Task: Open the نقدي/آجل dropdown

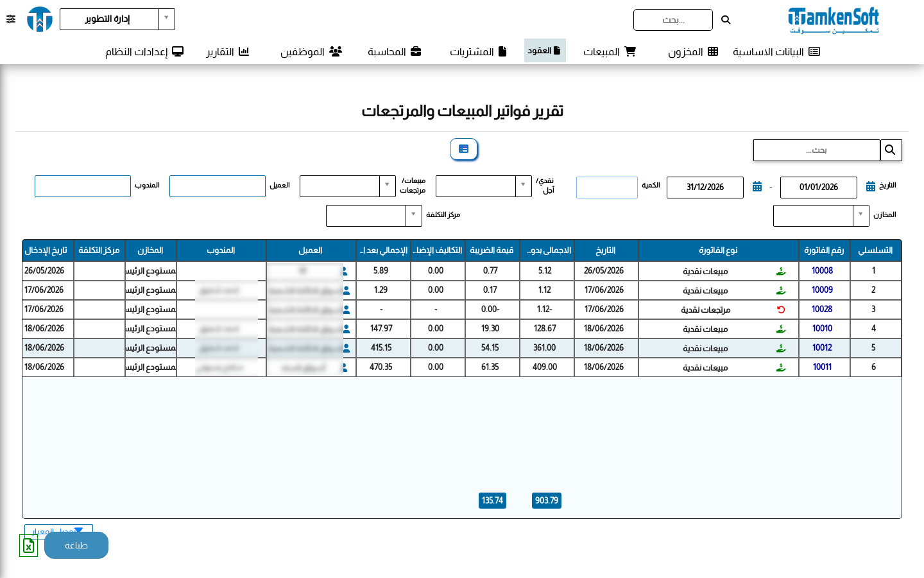Action: tap(484, 186)
